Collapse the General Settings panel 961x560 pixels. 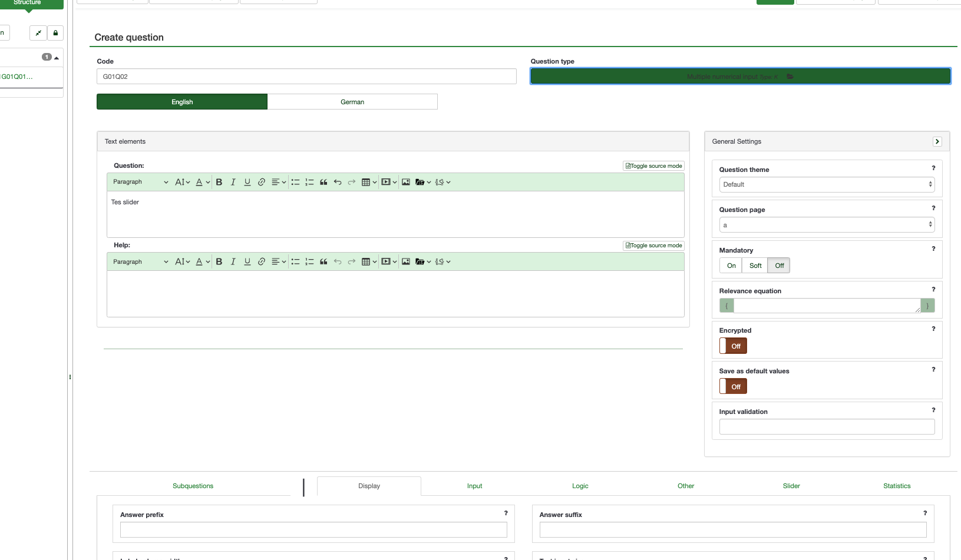(937, 141)
